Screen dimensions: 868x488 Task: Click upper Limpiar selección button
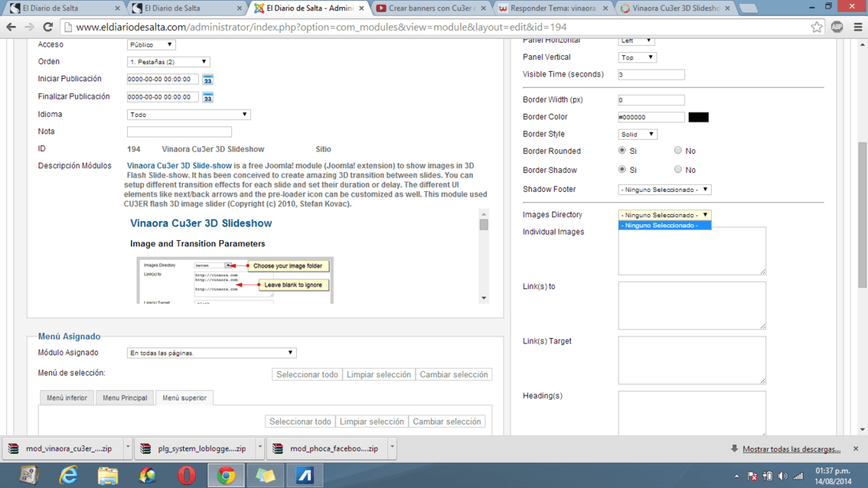(379, 374)
